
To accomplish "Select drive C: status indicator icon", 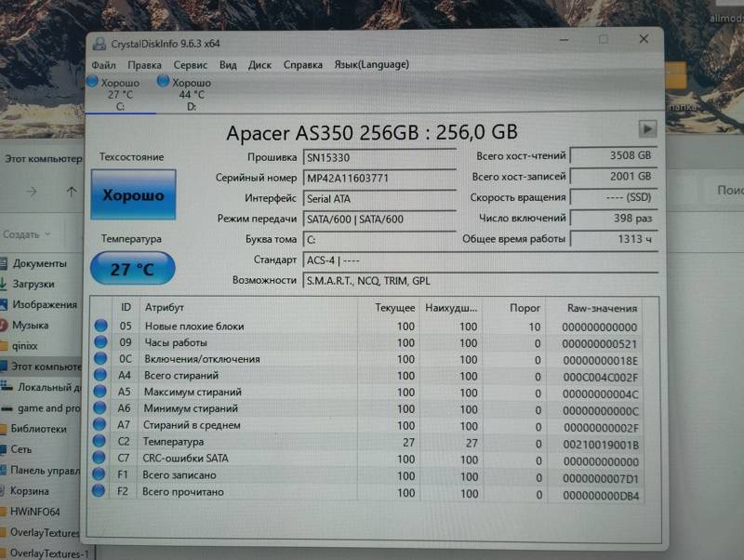I will coord(92,82).
